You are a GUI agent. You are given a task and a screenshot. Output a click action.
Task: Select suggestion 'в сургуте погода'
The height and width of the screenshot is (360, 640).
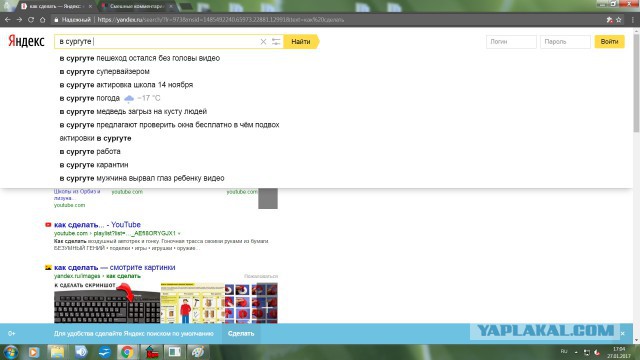[90, 98]
